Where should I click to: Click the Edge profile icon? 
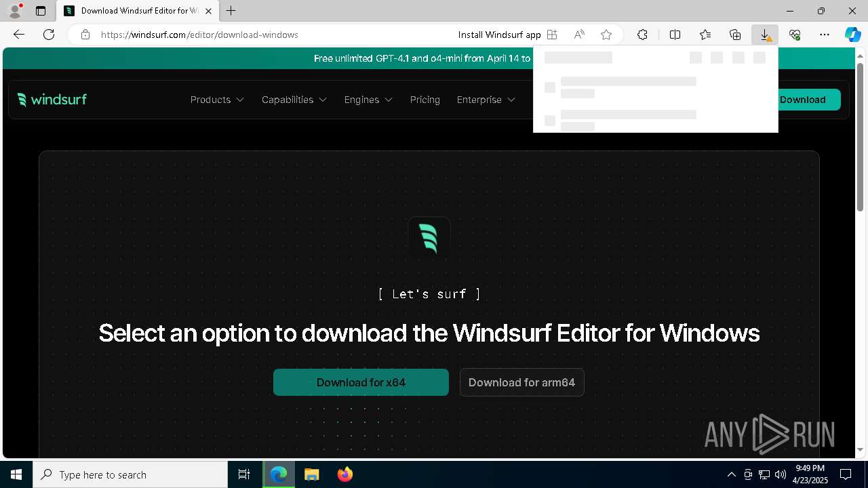[15, 11]
